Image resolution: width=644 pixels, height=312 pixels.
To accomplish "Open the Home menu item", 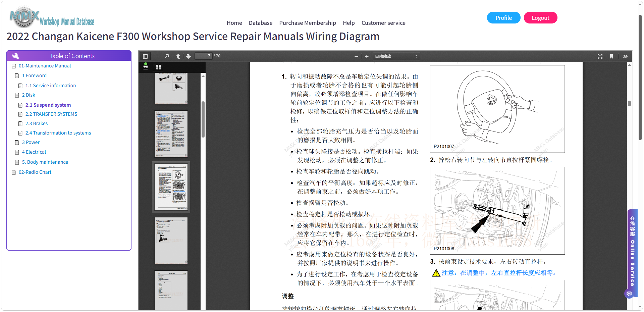I will tap(234, 23).
